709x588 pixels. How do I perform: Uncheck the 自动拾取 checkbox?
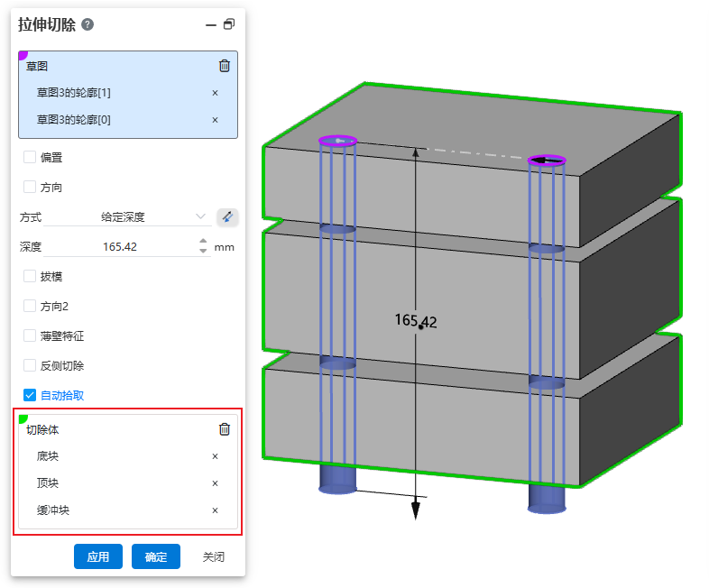[30, 395]
